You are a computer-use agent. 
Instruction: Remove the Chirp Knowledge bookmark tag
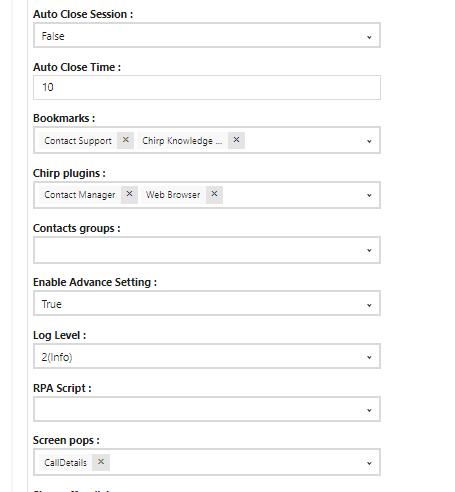click(x=236, y=140)
